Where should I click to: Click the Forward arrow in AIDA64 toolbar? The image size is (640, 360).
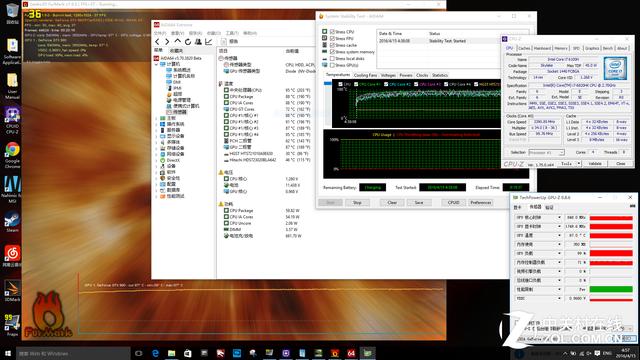pyautogui.click(x=167, y=42)
